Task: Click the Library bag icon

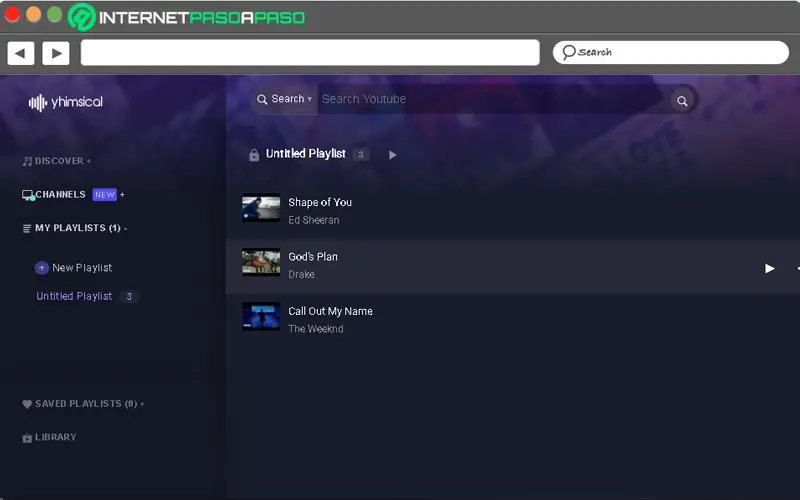Action: pyautogui.click(x=27, y=438)
